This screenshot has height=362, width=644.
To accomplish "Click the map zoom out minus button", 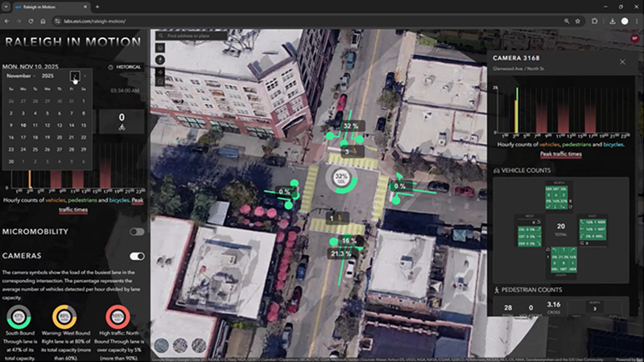I will click(x=160, y=81).
